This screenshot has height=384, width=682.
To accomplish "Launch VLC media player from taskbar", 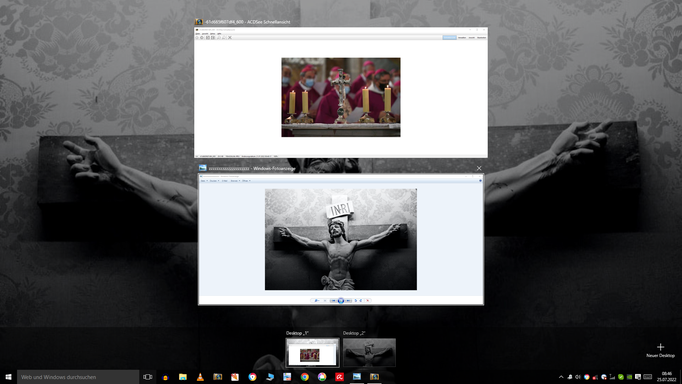I will pyautogui.click(x=200, y=377).
